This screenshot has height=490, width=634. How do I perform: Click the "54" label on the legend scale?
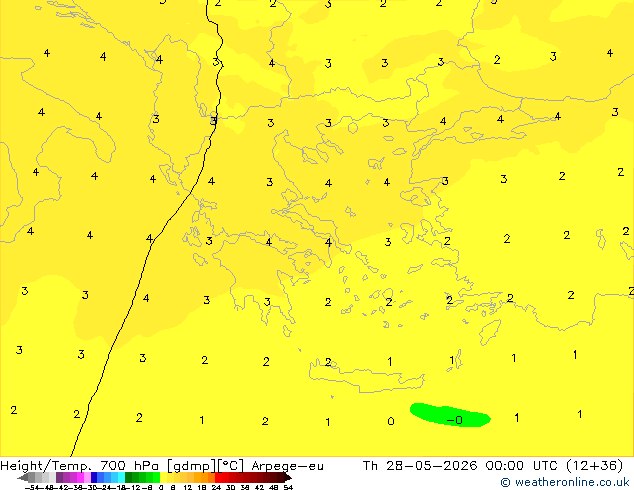point(288,488)
